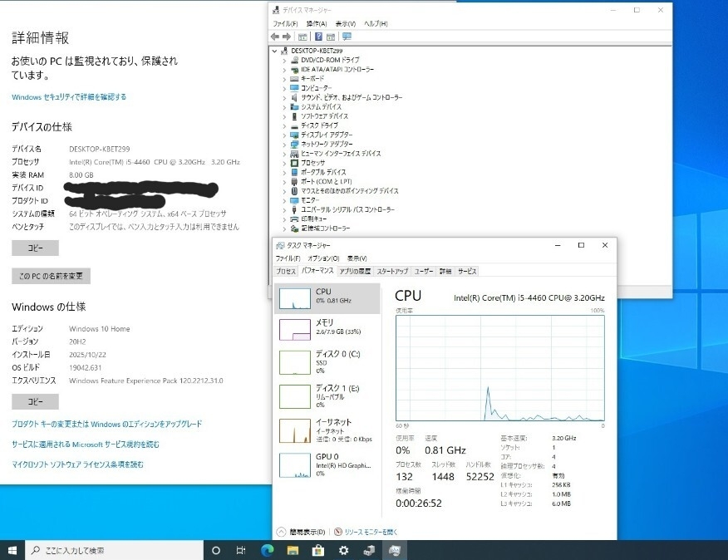
Task: Select the プロセッサ device icon
Action: pos(294,163)
